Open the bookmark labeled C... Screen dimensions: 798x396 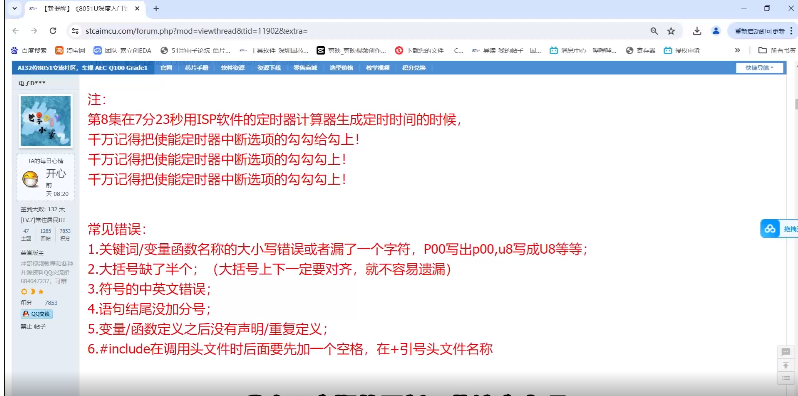pos(458,50)
